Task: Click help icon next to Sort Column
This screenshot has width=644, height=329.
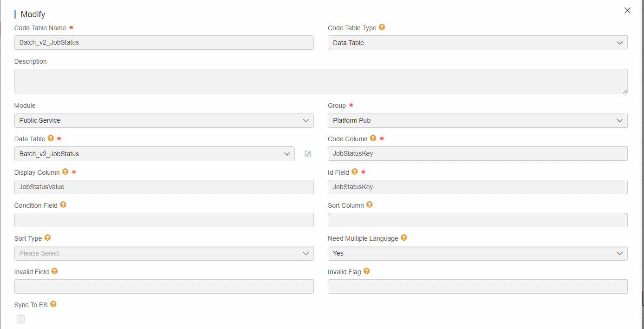Action: [x=370, y=205]
